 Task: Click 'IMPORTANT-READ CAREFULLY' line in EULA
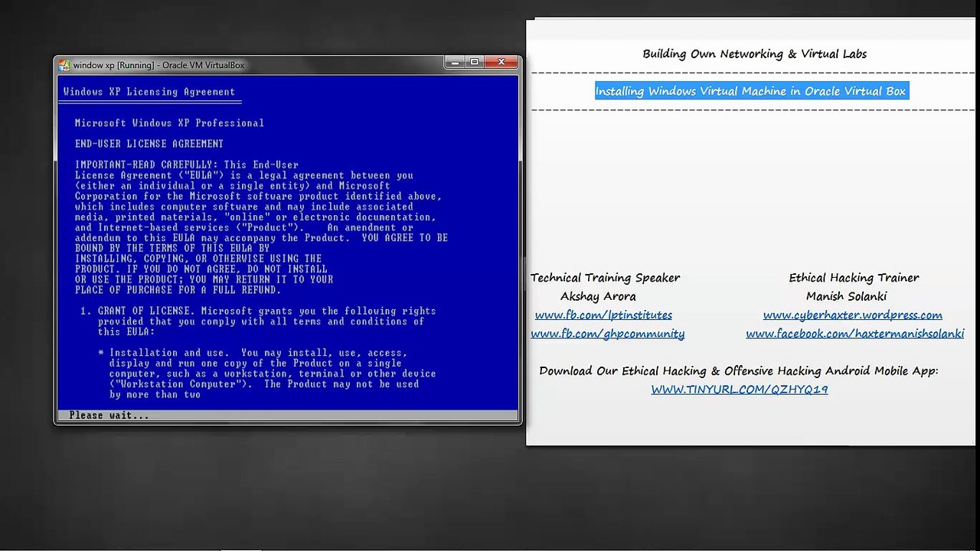[x=187, y=165]
